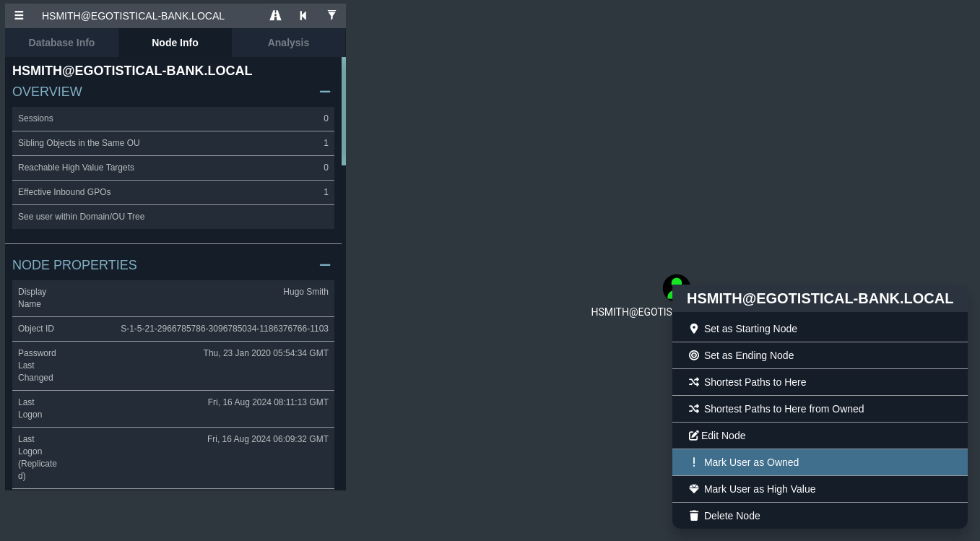
Task: Select the Node Info tab
Action: click(x=175, y=43)
